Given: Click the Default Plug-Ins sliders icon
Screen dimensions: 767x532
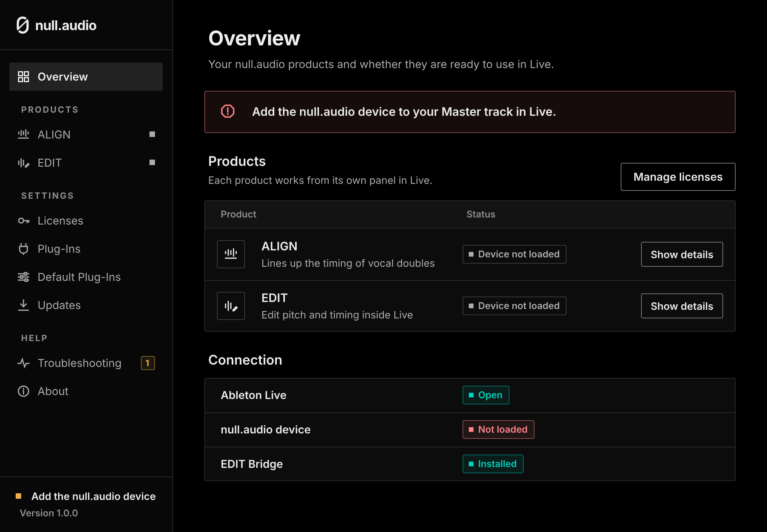Looking at the screenshot, I should tap(23, 277).
